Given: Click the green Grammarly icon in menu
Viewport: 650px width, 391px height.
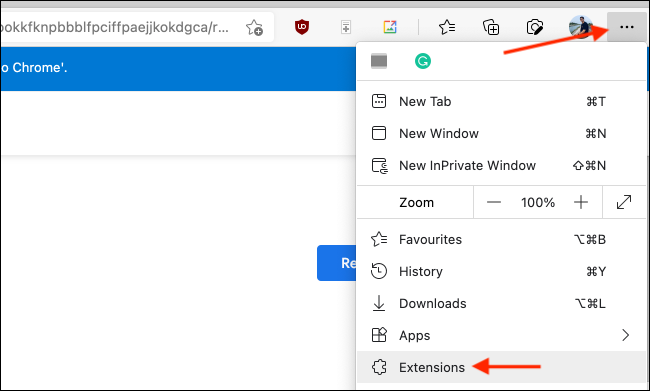Looking at the screenshot, I should pos(423,61).
